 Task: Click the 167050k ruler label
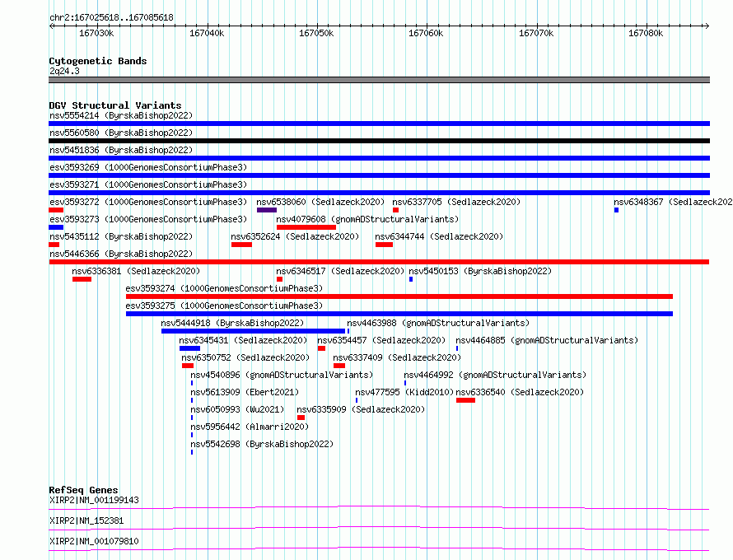click(316, 33)
